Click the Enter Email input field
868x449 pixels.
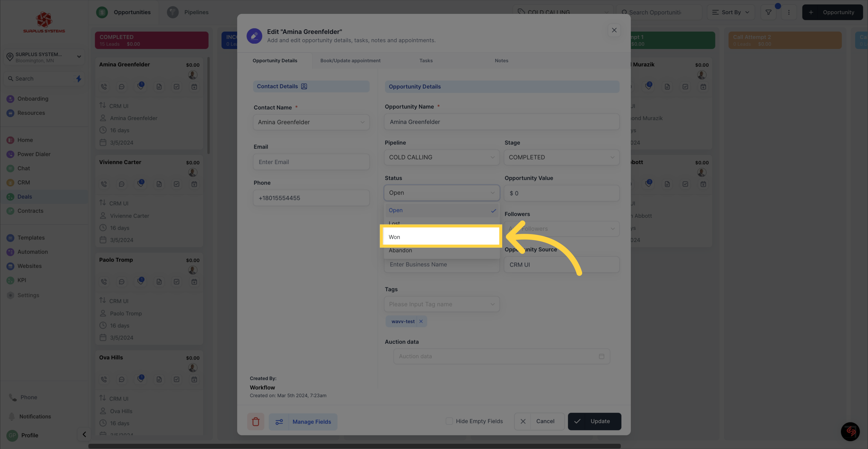point(311,162)
